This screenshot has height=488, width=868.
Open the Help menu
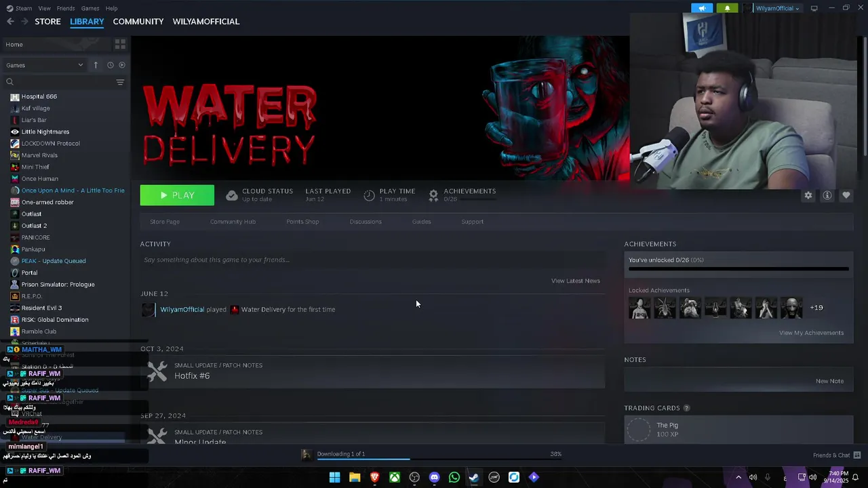[112, 8]
